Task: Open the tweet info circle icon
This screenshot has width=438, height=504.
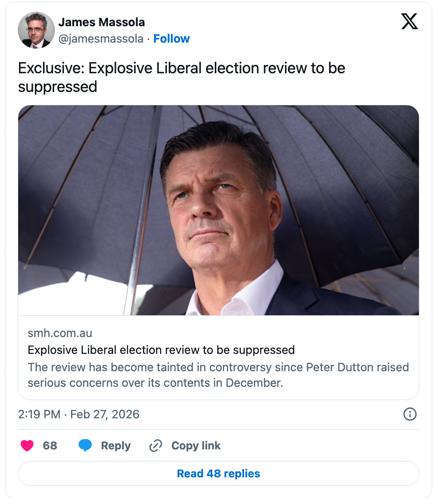Action: pyautogui.click(x=409, y=414)
